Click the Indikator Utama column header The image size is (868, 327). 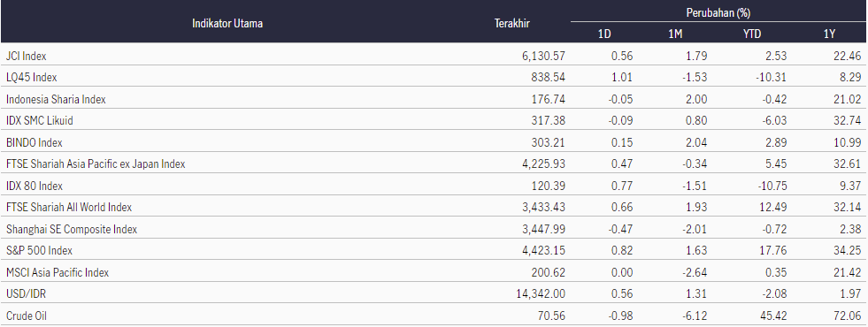(227, 23)
